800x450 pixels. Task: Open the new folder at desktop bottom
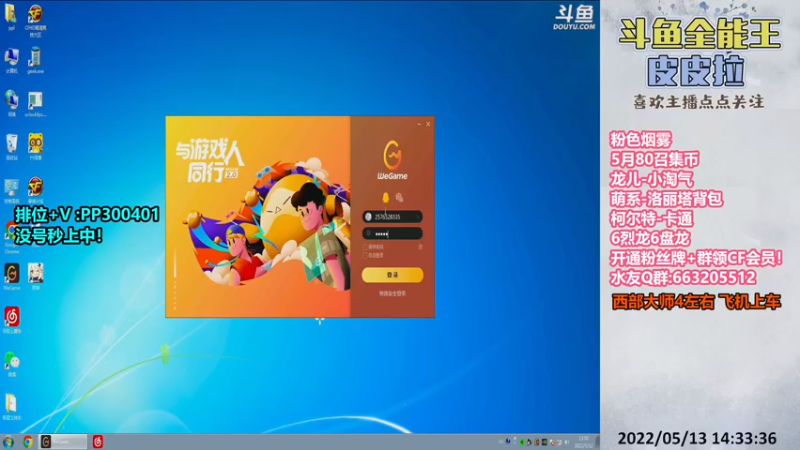[x=11, y=407]
